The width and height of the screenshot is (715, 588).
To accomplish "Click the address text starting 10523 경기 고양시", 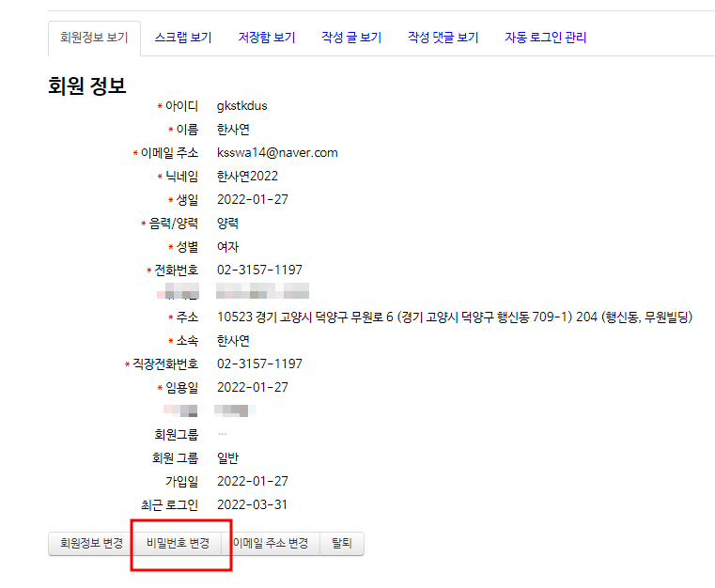I will 455,317.
